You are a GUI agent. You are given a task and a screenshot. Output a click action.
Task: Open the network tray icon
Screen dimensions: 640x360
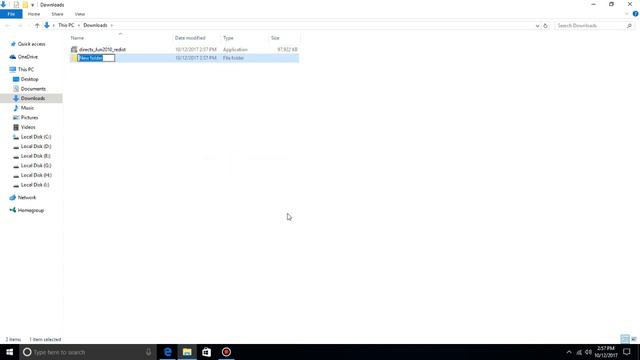click(579, 352)
